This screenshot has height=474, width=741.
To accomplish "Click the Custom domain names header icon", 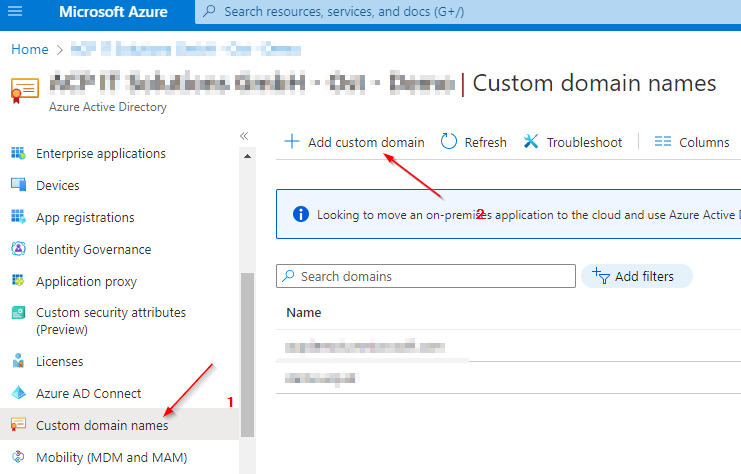I will [25, 90].
